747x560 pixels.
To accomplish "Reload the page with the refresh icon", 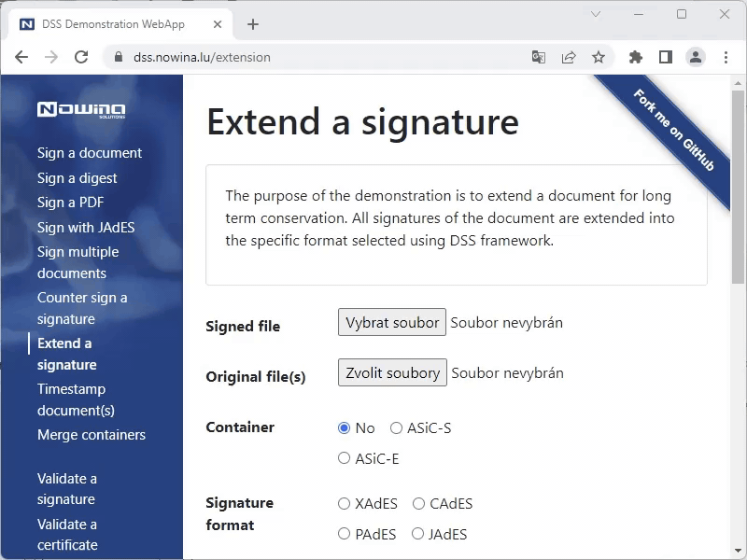I will click(x=81, y=57).
